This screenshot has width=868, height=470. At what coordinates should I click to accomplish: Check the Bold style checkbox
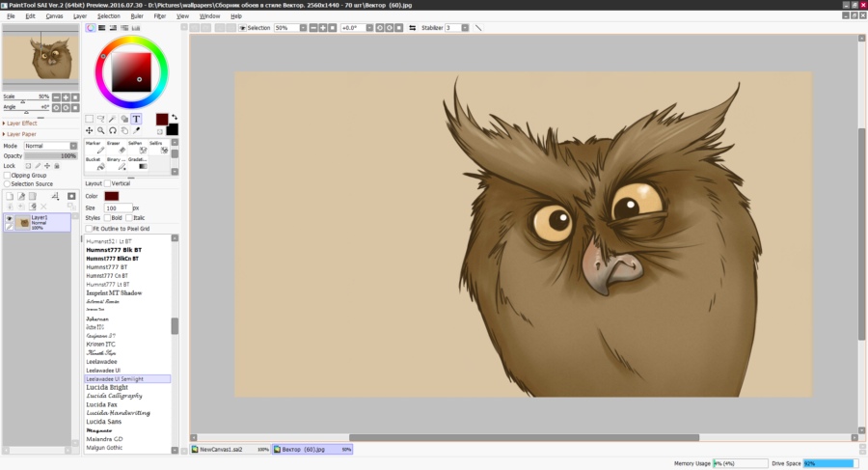click(x=107, y=218)
